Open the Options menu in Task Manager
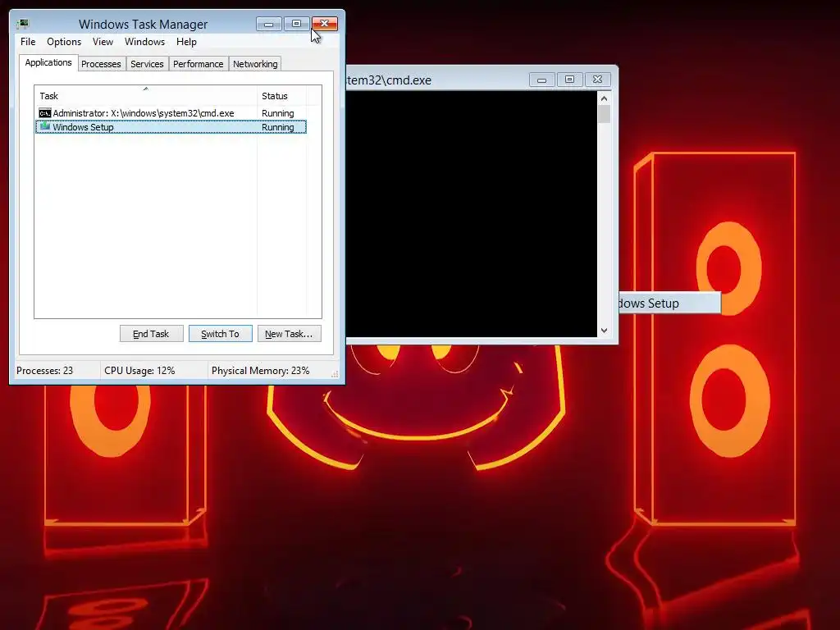Screen dimensions: 840x630 tap(64, 42)
